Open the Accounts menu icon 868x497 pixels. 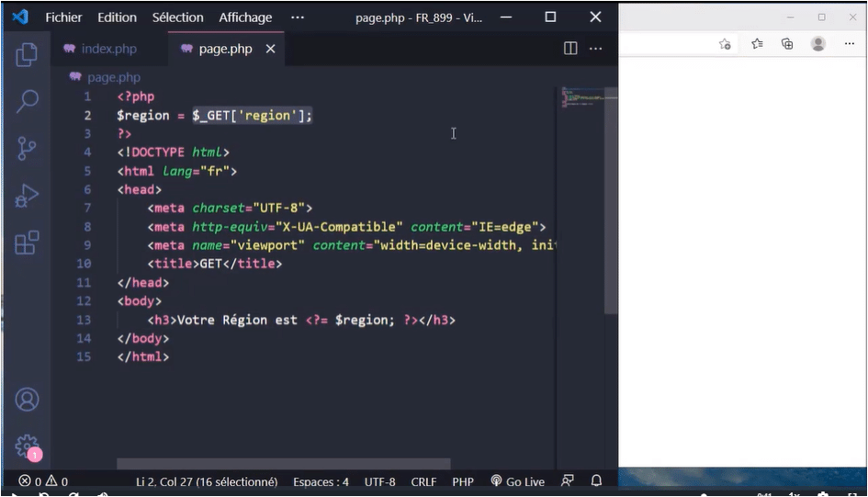27,399
